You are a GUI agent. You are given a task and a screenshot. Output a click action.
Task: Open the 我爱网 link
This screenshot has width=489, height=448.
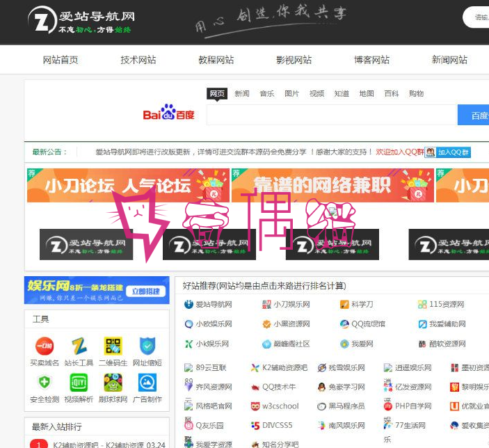click(362, 344)
